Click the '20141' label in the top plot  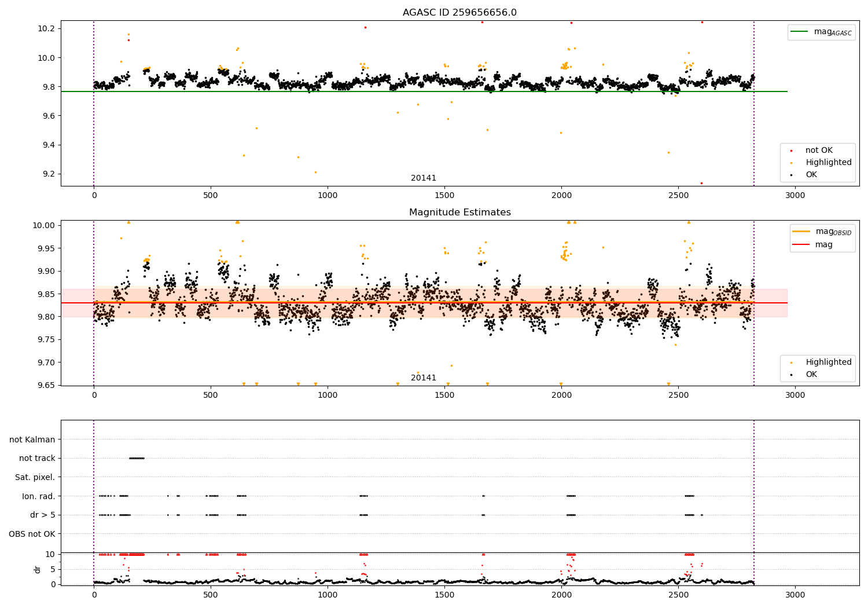(424, 178)
